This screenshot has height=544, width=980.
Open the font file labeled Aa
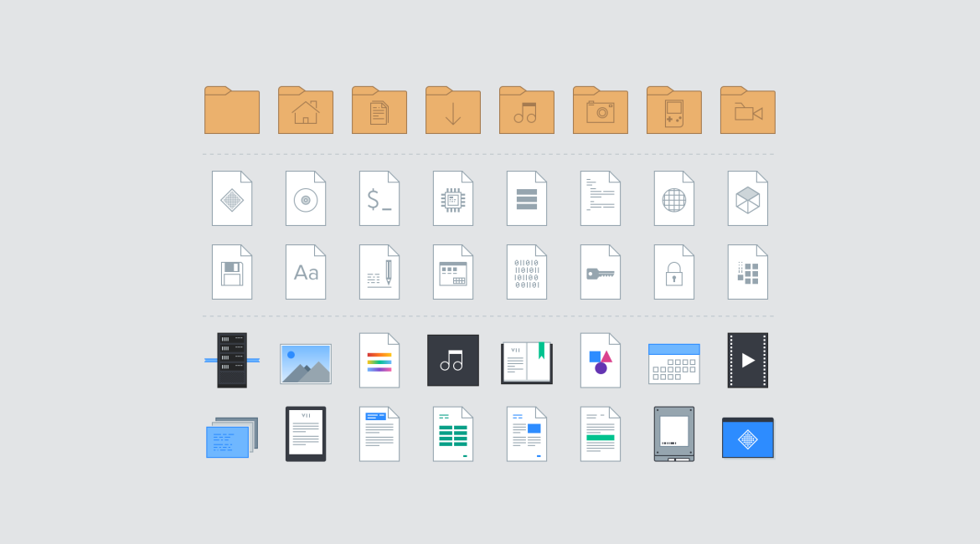(305, 273)
